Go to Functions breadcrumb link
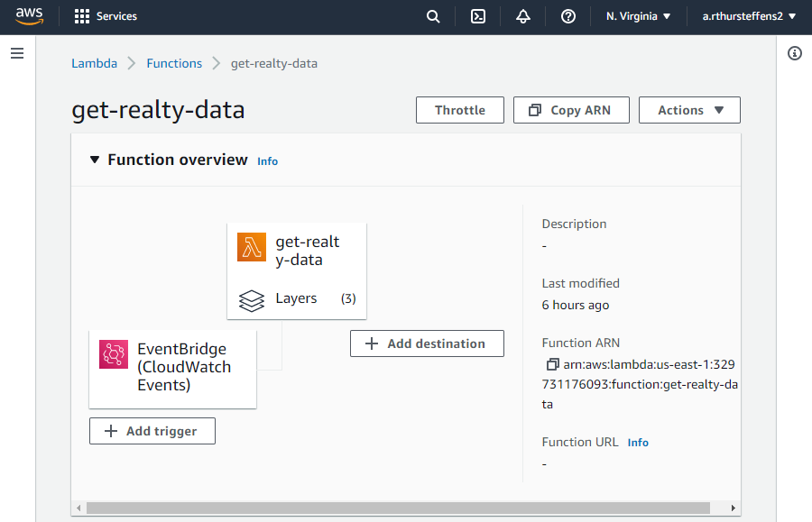The width and height of the screenshot is (812, 522). point(174,64)
